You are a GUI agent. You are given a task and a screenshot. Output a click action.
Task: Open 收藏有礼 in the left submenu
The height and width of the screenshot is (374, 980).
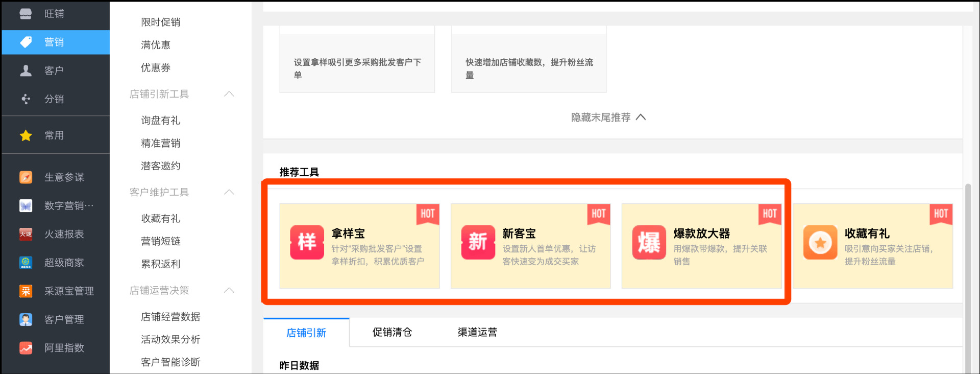click(x=161, y=218)
